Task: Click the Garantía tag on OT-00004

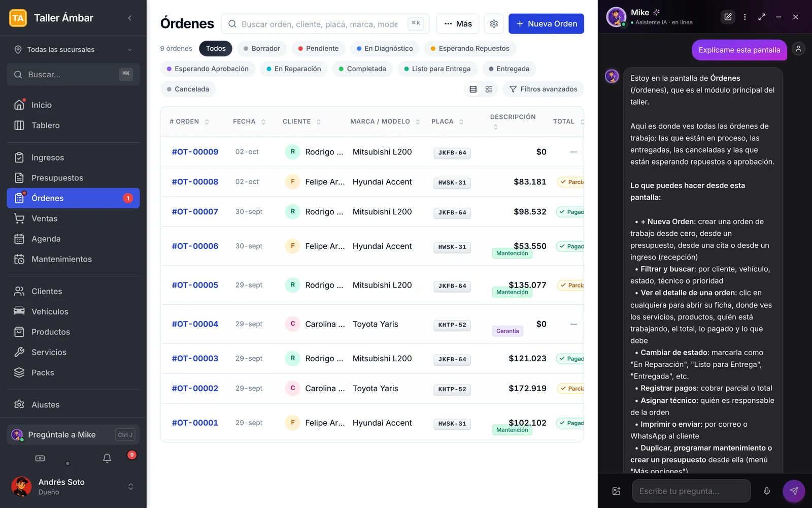Action: (x=507, y=331)
